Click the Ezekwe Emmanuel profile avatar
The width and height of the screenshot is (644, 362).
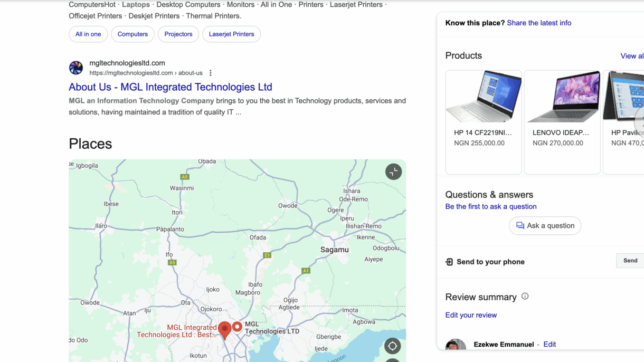[x=456, y=345]
